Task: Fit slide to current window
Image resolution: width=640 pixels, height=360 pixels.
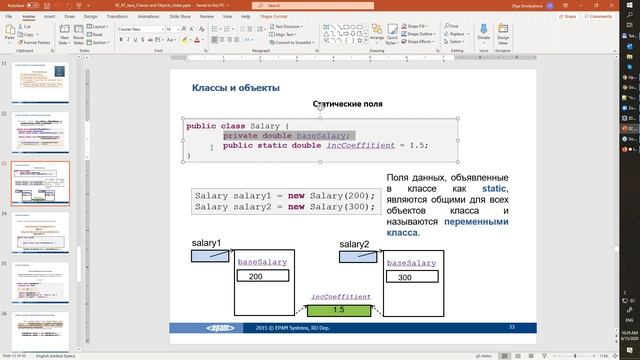Action: [x=615, y=356]
